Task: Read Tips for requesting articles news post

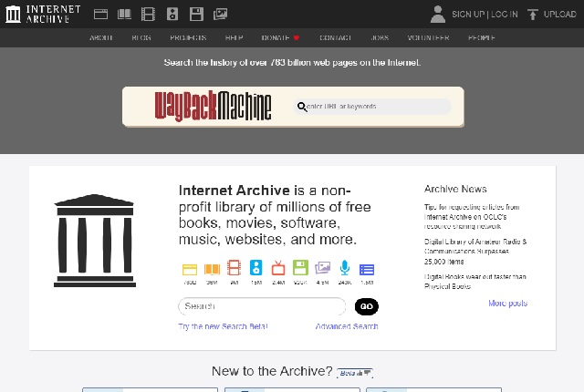Action: (x=472, y=216)
